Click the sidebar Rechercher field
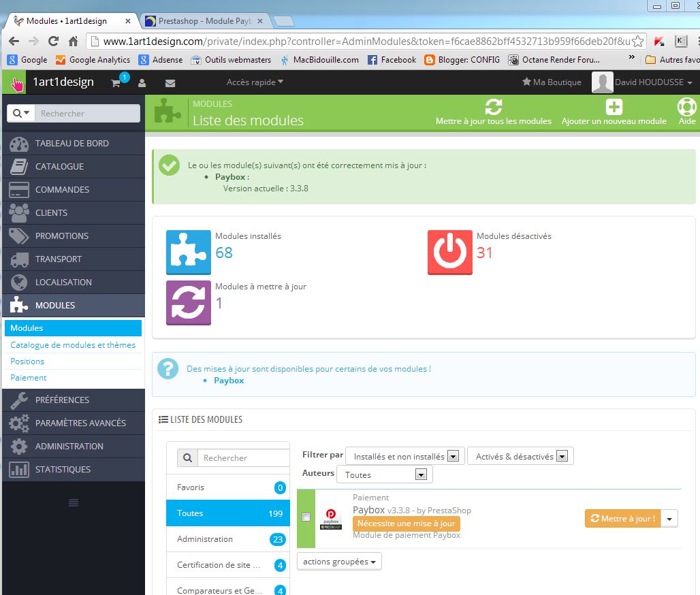The width and height of the screenshot is (700, 595). point(87,114)
